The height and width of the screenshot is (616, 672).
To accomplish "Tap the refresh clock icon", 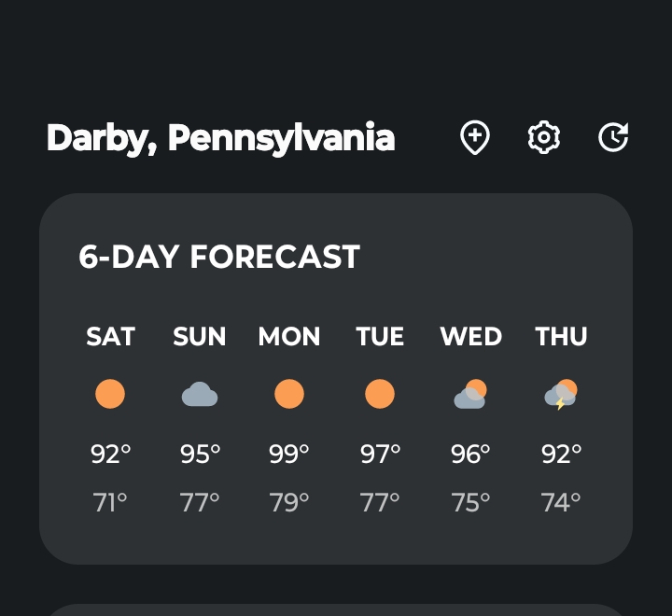I will tap(613, 138).
